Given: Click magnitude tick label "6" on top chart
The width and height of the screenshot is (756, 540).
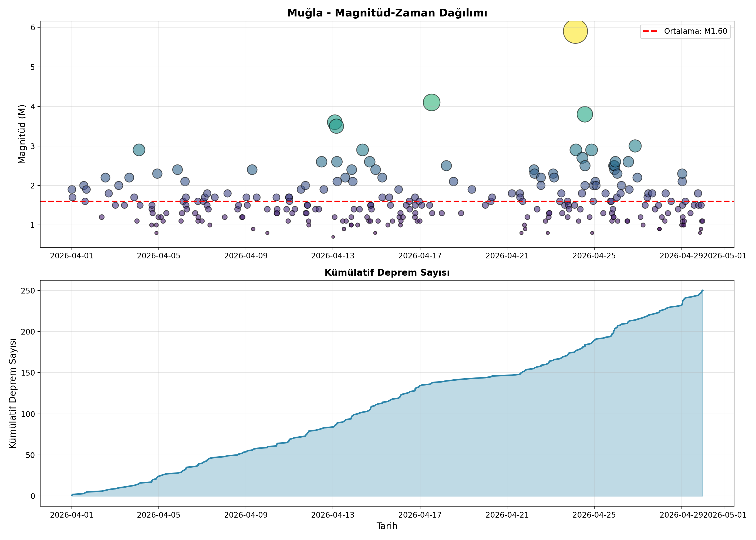Looking at the screenshot, I should pyautogui.click(x=33, y=27).
